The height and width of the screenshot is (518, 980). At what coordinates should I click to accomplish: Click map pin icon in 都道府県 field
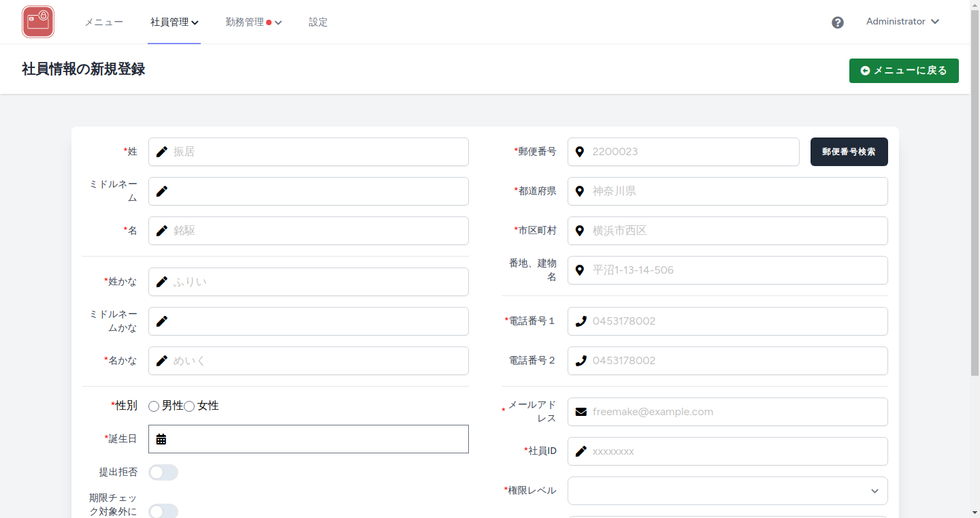pos(580,191)
